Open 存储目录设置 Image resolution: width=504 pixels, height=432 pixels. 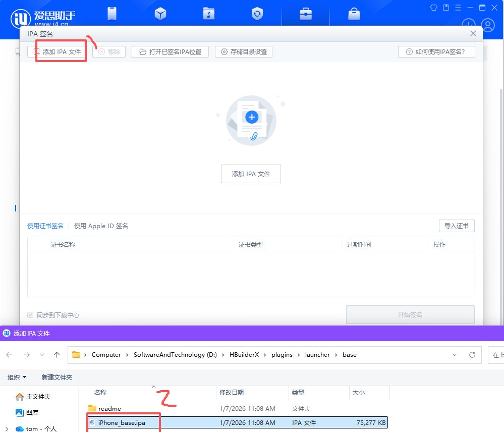point(244,52)
